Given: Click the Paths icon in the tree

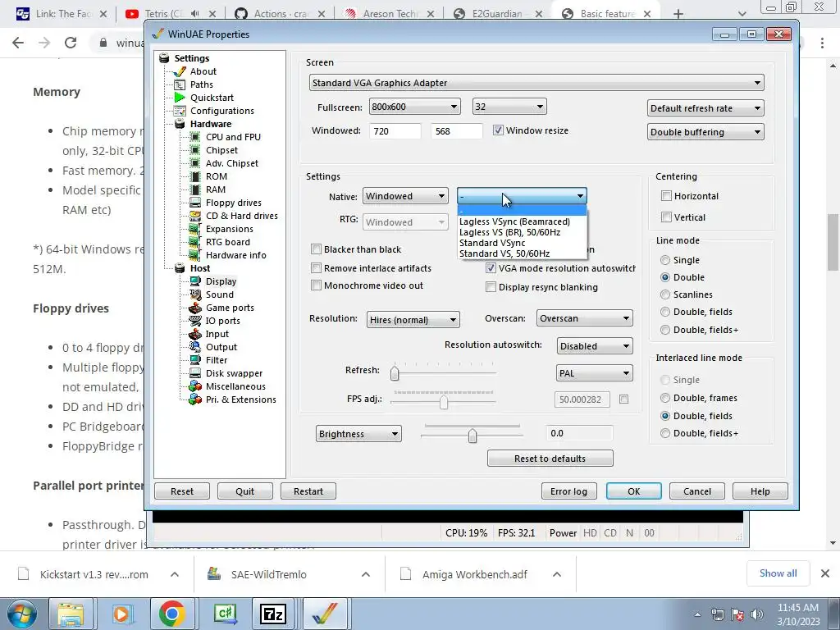Looking at the screenshot, I should [x=180, y=84].
